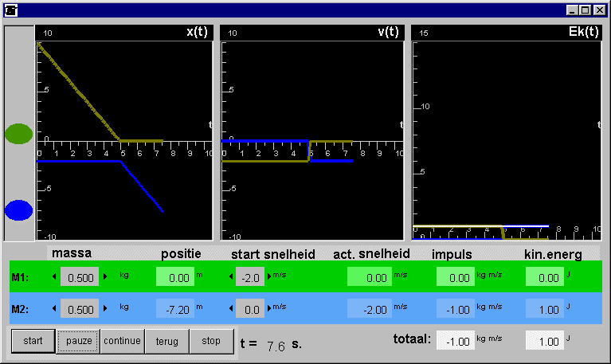
Task: Click the x(t) graph title
Action: (198, 32)
